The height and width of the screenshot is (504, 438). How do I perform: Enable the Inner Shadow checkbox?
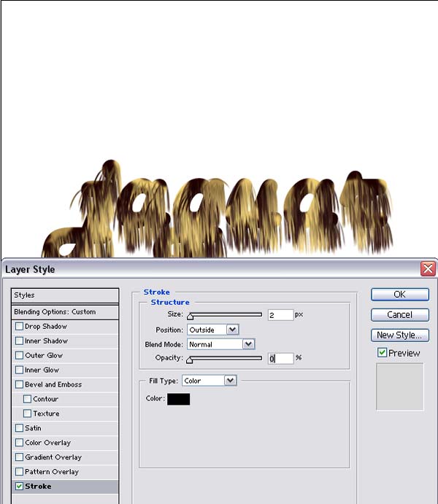click(x=19, y=341)
